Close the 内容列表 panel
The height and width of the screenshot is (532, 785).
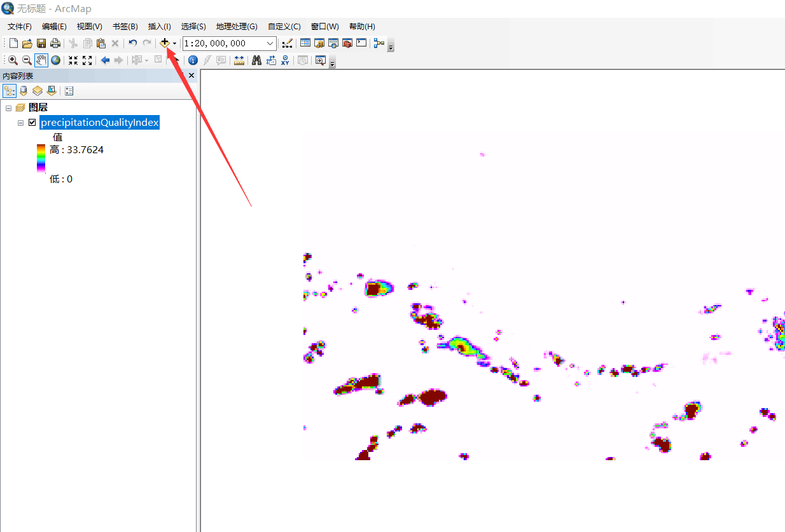pos(191,76)
